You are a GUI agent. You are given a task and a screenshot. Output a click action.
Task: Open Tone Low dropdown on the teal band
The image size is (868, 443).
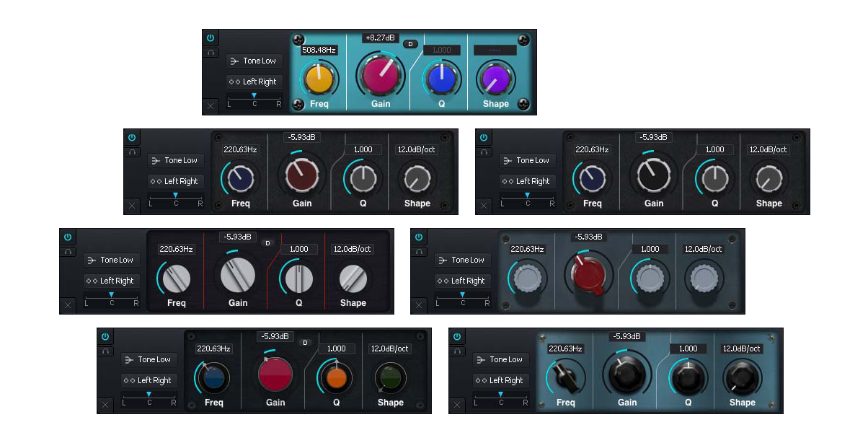pyautogui.click(x=253, y=61)
